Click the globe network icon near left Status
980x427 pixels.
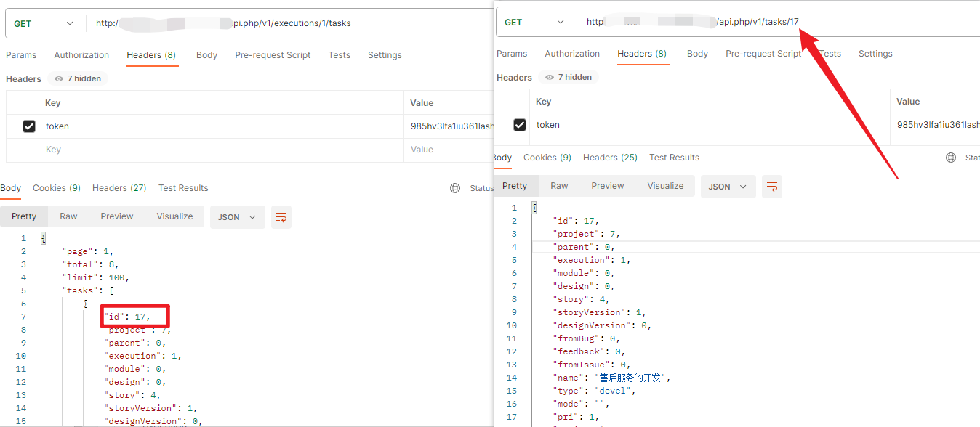(x=455, y=188)
